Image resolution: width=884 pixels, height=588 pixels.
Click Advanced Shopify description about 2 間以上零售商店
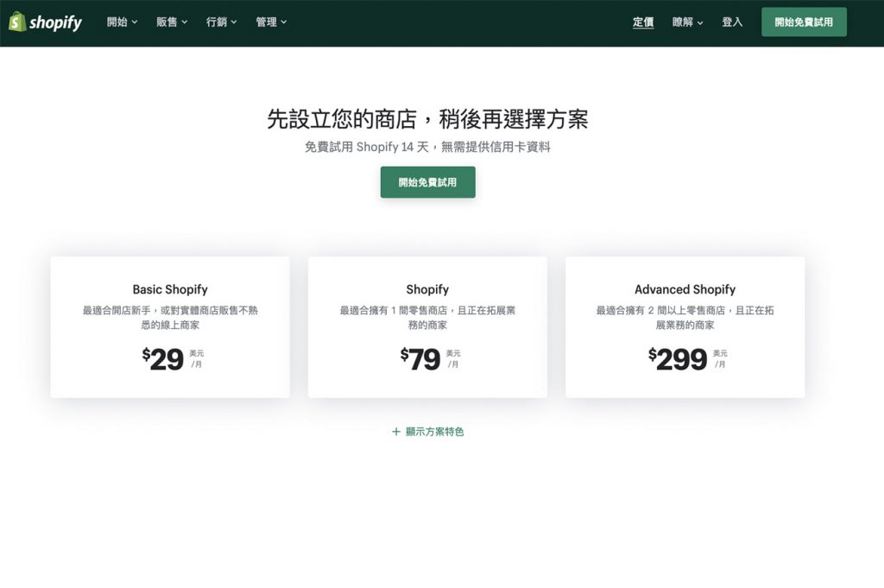(685, 318)
